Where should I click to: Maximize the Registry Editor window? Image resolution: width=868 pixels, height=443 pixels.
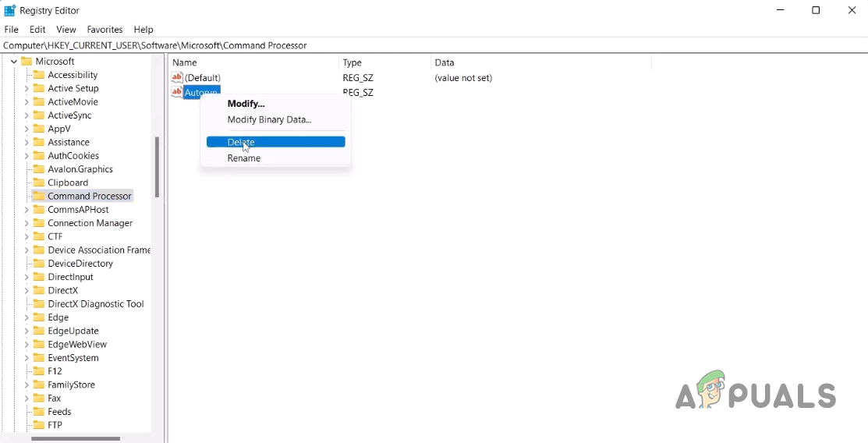pos(816,10)
